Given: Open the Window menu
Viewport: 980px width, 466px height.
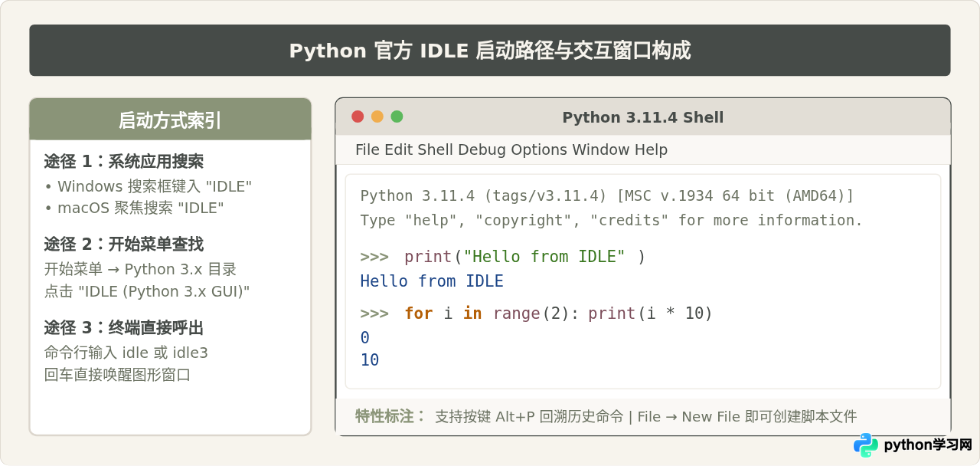Looking at the screenshot, I should tap(601, 149).
